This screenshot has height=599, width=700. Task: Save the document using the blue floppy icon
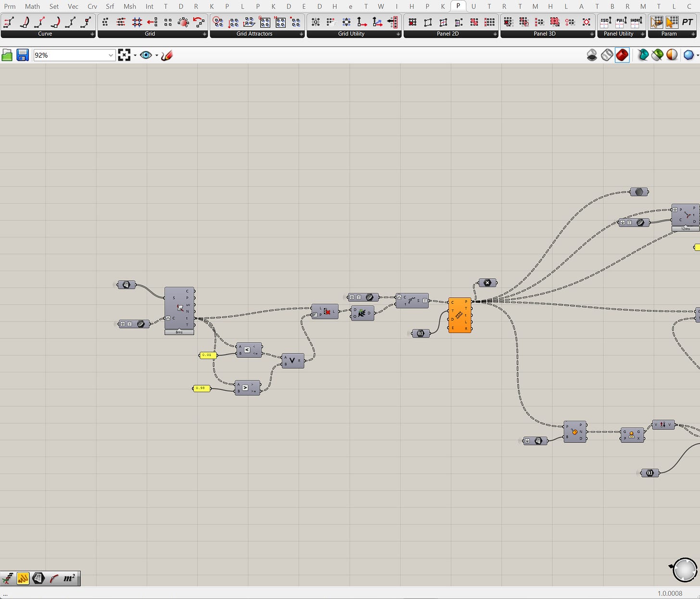point(23,55)
